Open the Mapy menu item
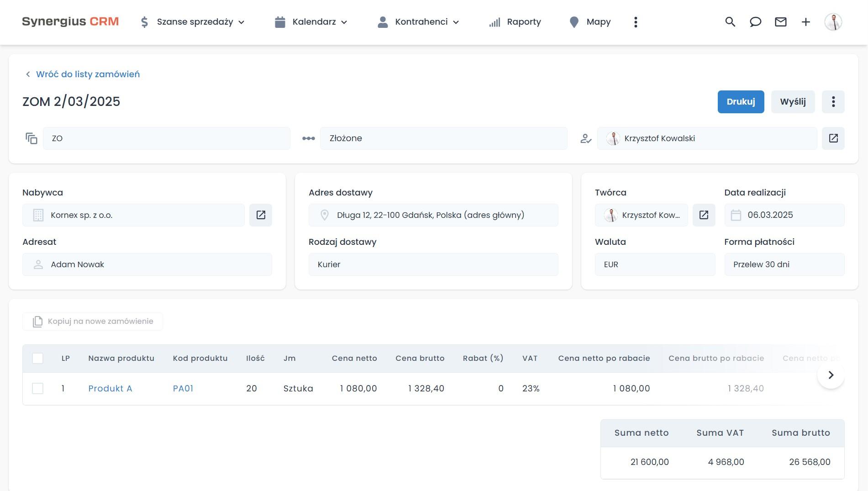 pyautogui.click(x=590, y=22)
